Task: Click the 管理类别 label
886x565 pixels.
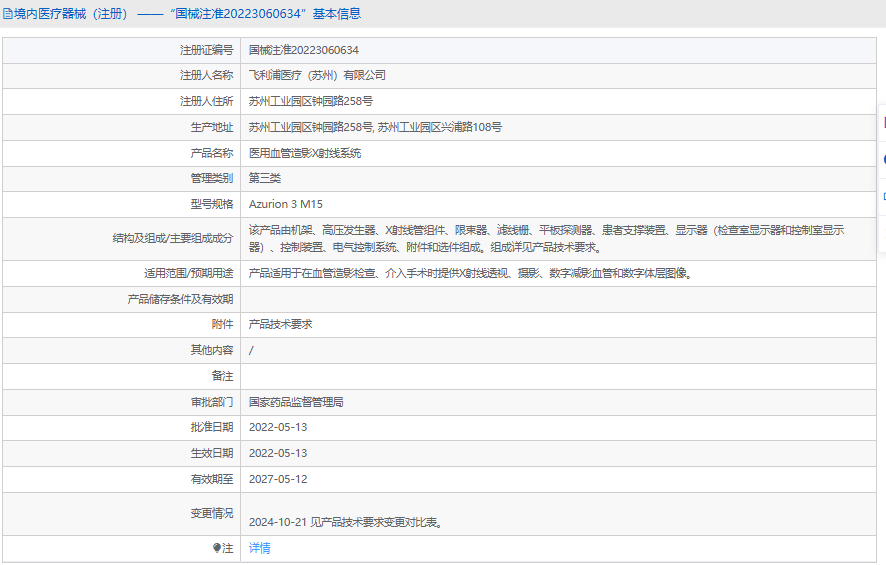Action: pyautogui.click(x=212, y=179)
